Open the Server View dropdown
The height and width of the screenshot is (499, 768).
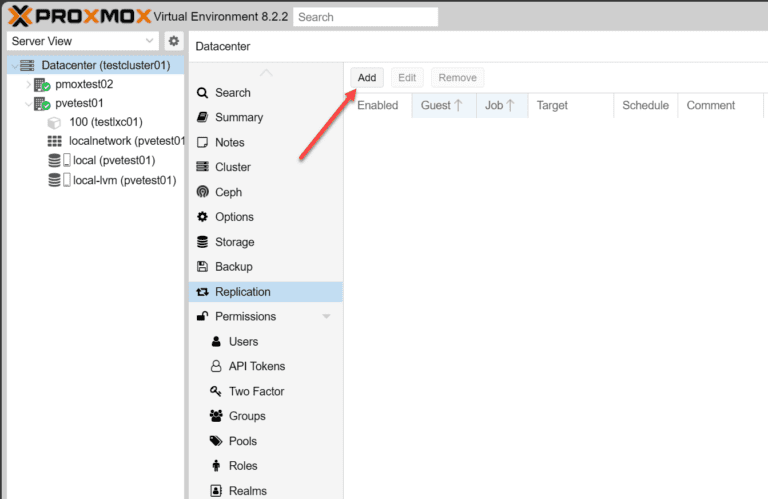(83, 41)
